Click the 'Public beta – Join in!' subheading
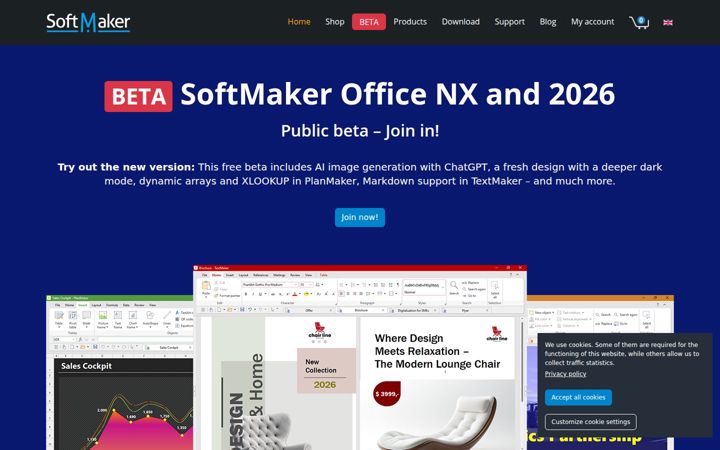 pos(360,131)
